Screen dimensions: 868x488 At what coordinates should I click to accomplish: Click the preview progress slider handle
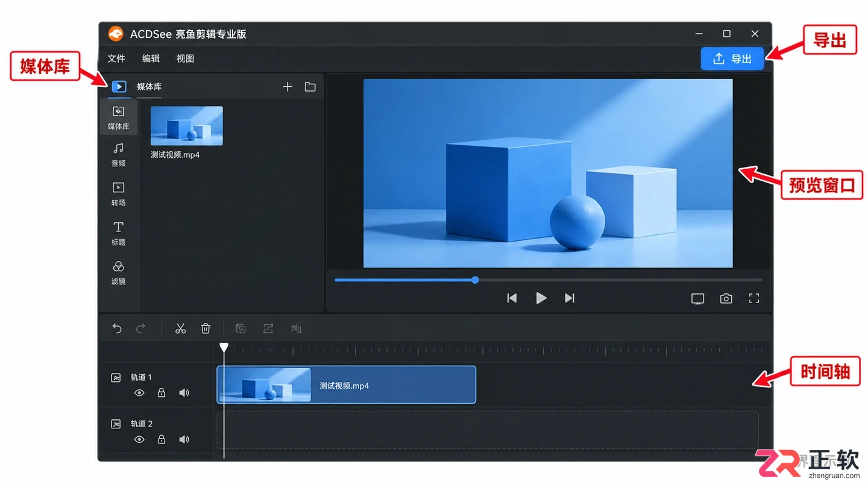(x=475, y=280)
